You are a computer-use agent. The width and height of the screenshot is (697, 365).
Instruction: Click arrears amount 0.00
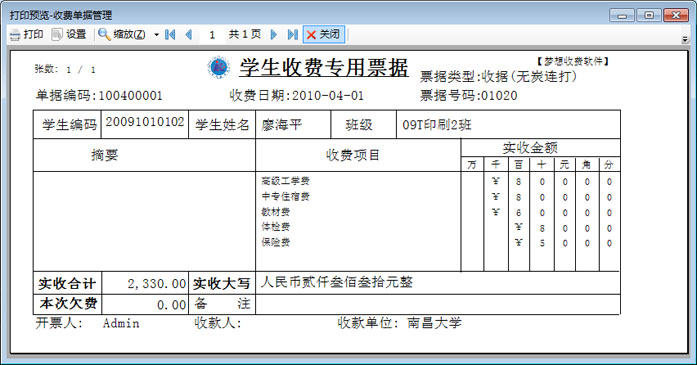[172, 305]
